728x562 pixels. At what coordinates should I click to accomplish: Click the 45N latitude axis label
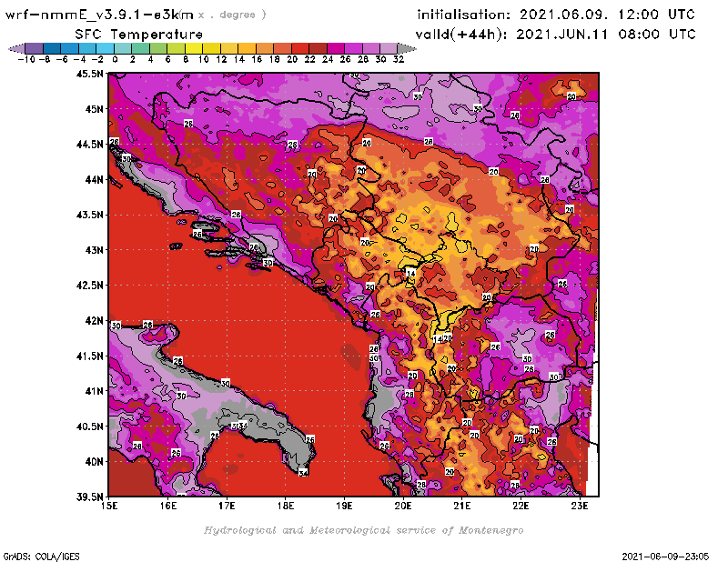[94, 109]
